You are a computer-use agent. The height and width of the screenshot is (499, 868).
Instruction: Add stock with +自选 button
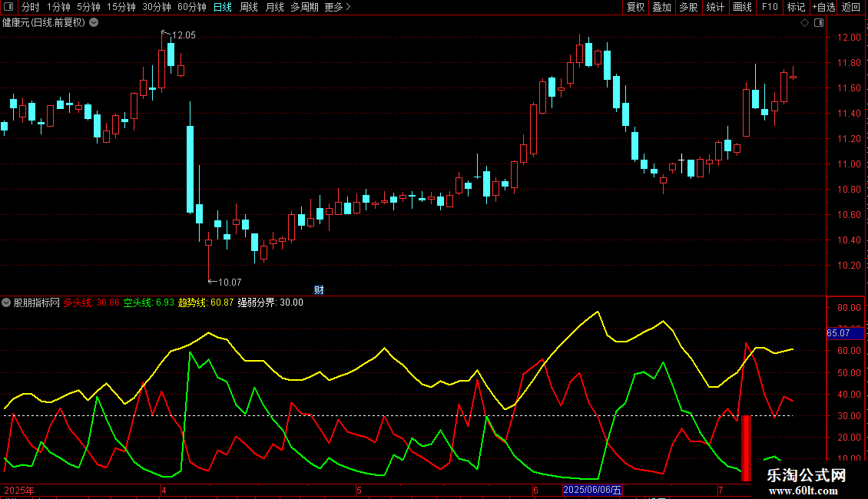[823, 7]
